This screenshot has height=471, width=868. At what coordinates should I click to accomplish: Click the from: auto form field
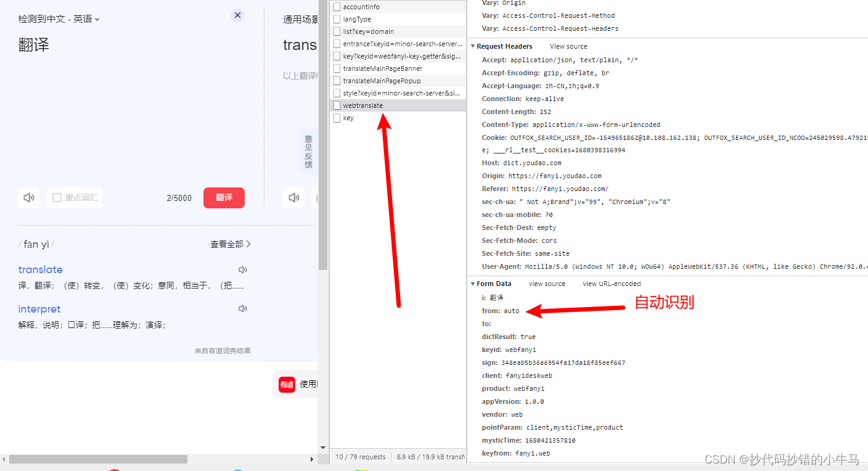click(501, 311)
